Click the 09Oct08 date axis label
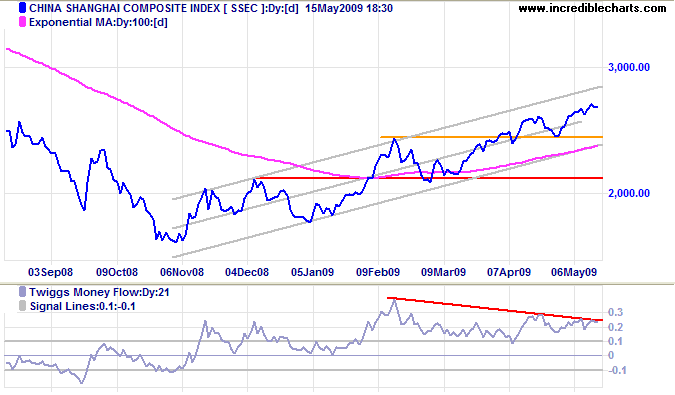 point(117,272)
